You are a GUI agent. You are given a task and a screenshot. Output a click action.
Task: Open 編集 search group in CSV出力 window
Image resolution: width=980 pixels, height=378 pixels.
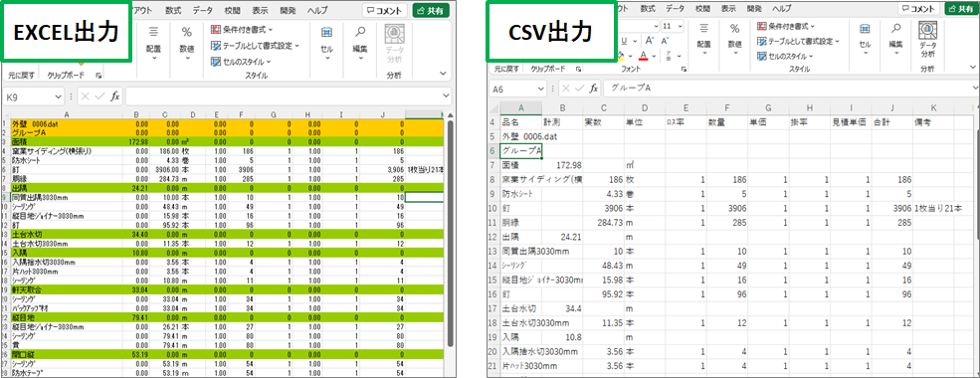(896, 39)
